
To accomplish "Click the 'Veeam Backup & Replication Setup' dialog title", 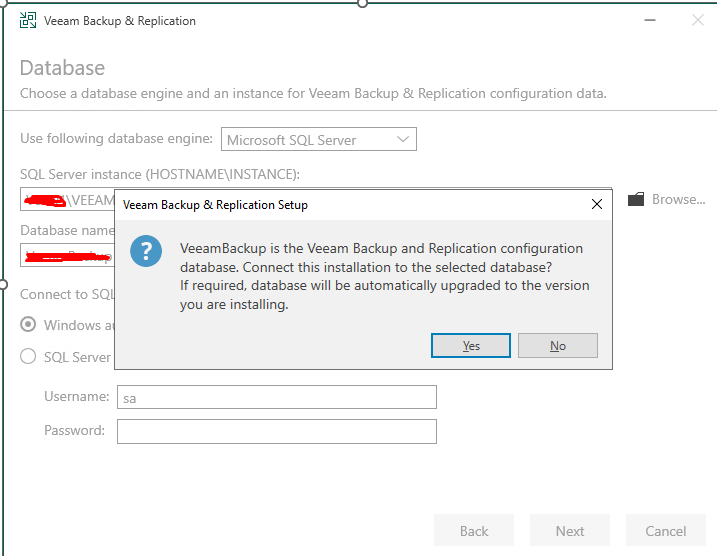I will click(215, 205).
